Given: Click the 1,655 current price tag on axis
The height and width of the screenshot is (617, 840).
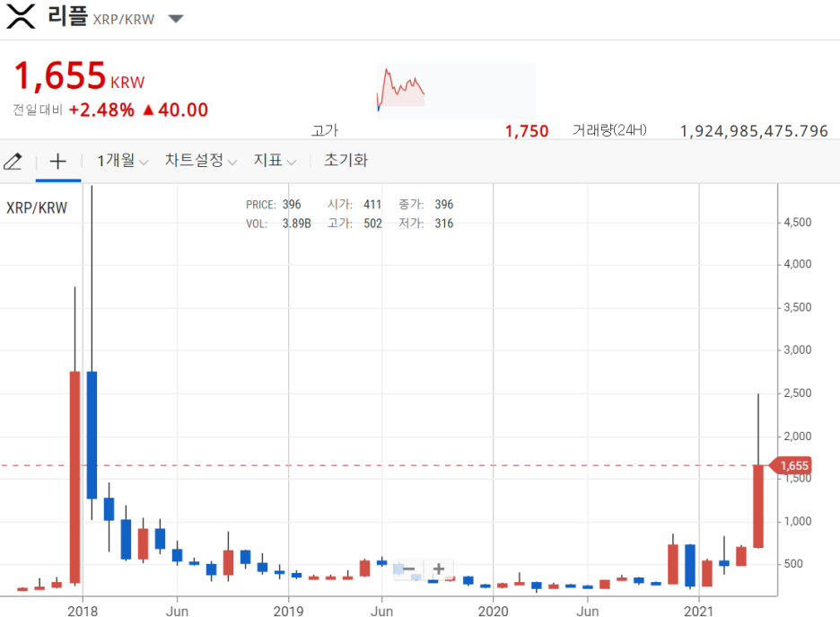Looking at the screenshot, I should [791, 465].
